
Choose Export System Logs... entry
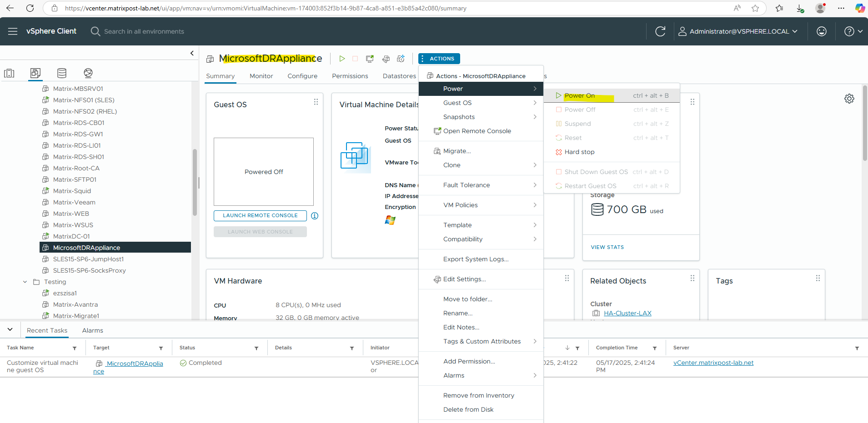click(x=481, y=259)
